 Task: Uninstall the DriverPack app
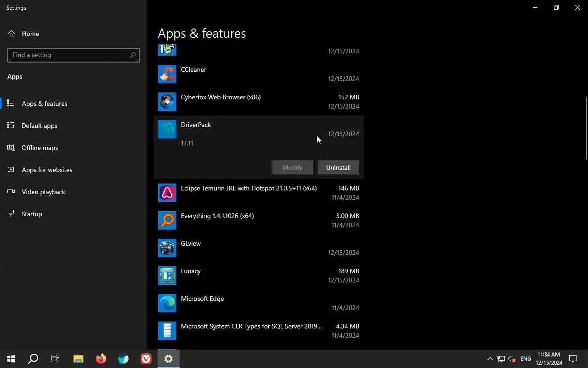click(x=339, y=167)
